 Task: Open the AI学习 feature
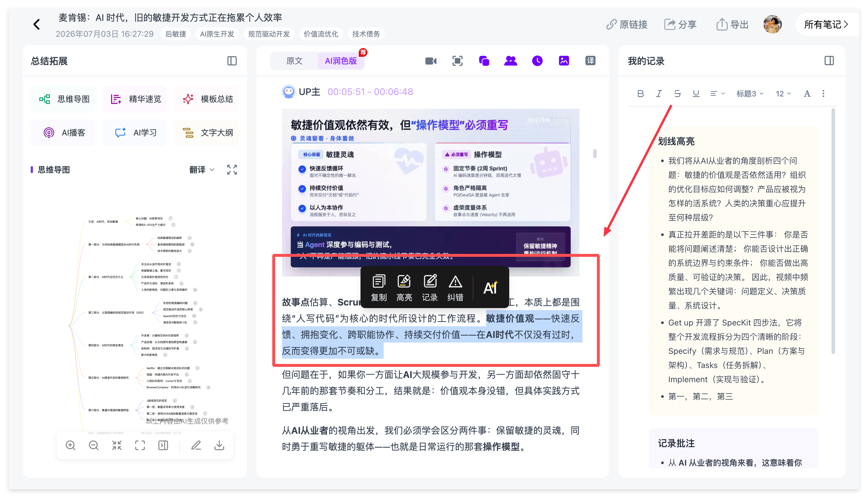(135, 133)
